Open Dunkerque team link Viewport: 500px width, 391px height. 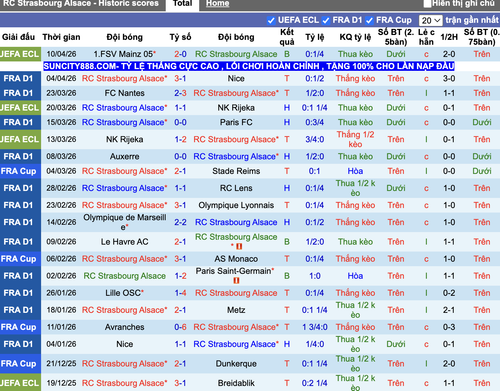[236, 364]
